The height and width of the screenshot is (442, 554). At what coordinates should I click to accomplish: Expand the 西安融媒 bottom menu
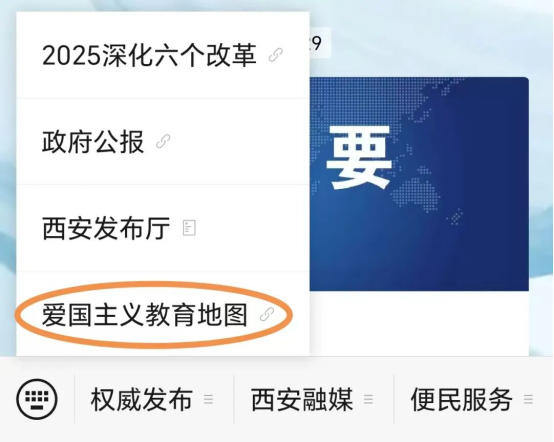(x=313, y=399)
